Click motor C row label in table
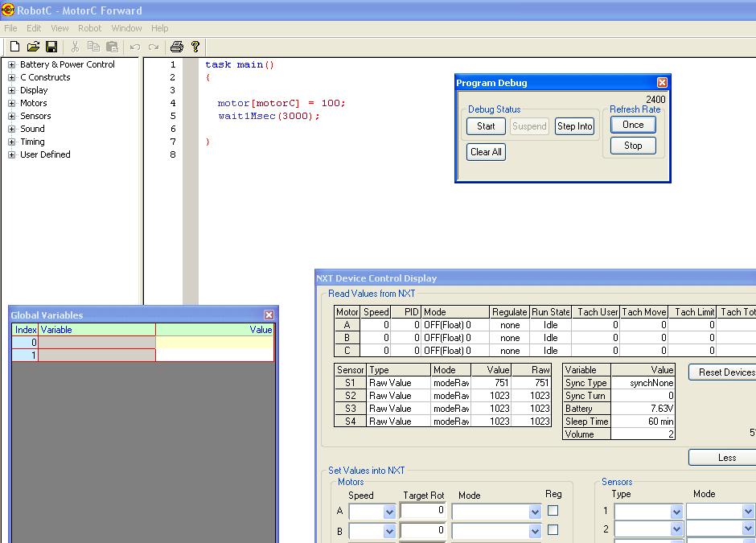Image resolution: width=756 pixels, height=543 pixels. tap(347, 351)
